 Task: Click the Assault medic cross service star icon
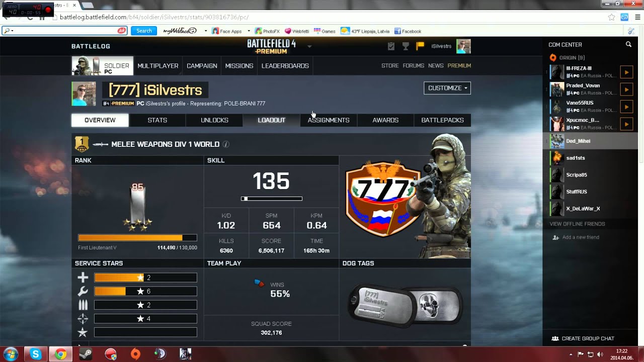pos(83,278)
